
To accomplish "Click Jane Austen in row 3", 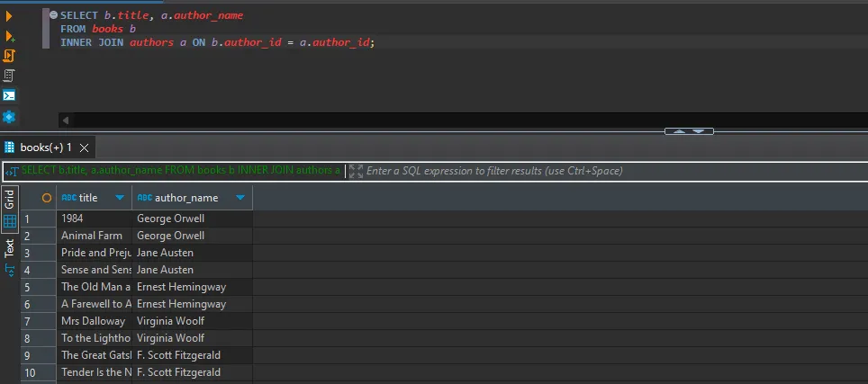I will coord(192,253).
